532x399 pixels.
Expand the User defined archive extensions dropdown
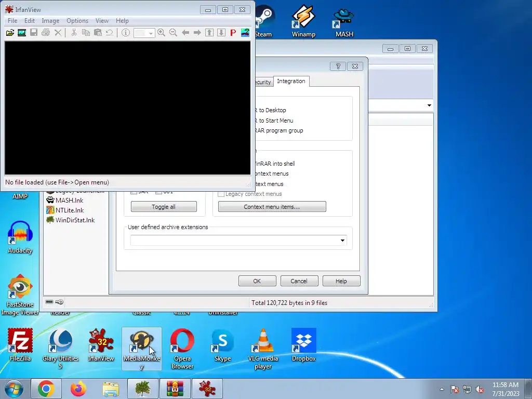(x=342, y=241)
